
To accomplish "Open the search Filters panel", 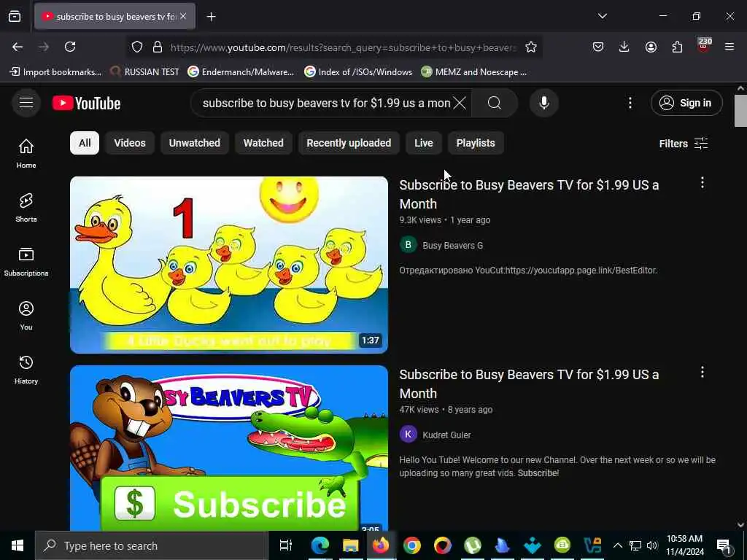I will tap(684, 144).
